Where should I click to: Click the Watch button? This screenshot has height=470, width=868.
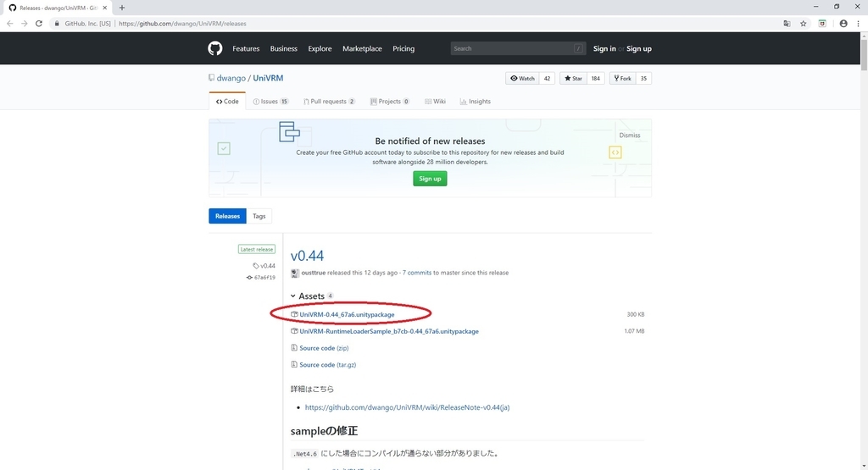click(522, 79)
